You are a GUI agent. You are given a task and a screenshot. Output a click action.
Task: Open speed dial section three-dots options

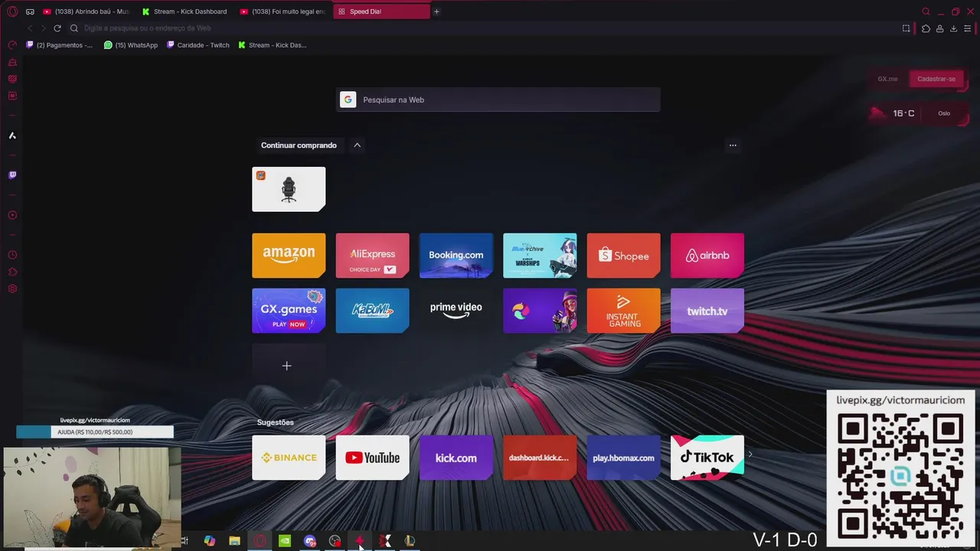[733, 145]
